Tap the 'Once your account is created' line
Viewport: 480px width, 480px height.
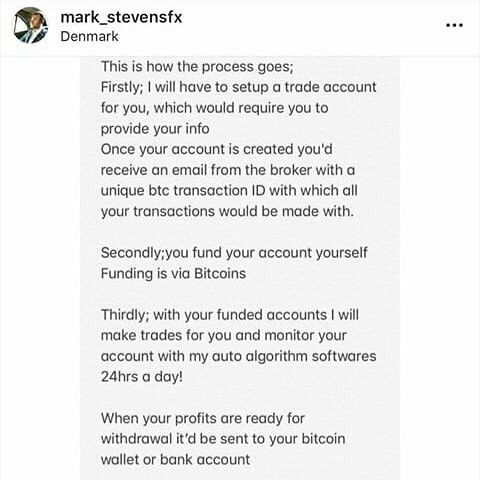[x=217, y=149]
